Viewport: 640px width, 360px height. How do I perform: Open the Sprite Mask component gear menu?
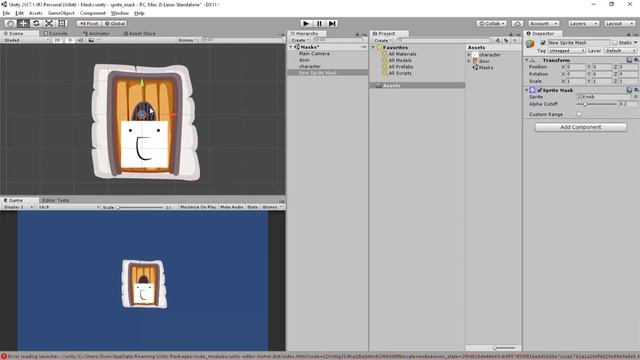[636, 90]
